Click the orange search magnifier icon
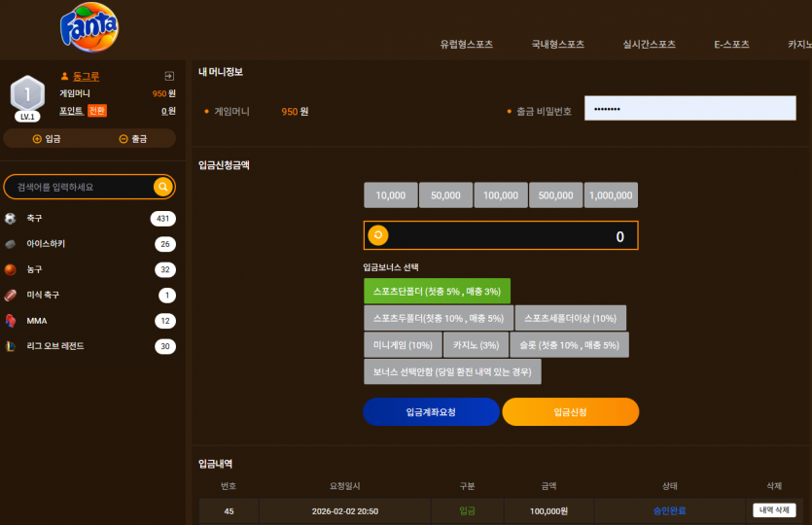Viewport: 812px width, 525px height. point(162,187)
